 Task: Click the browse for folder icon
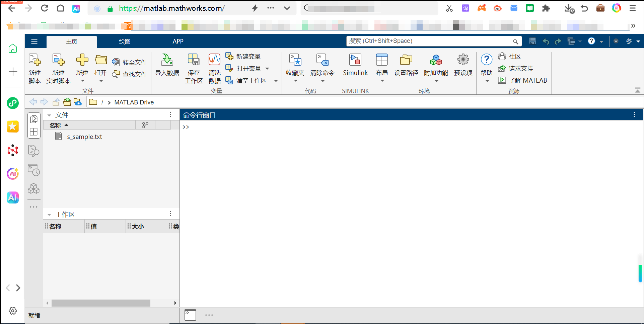click(x=67, y=102)
